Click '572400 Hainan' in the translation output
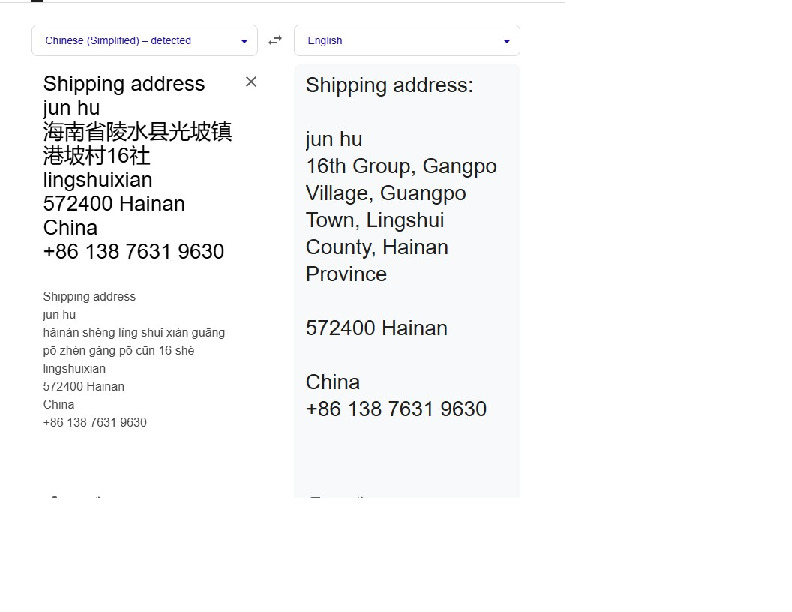Viewport: 792px width, 612px height. 376,328
